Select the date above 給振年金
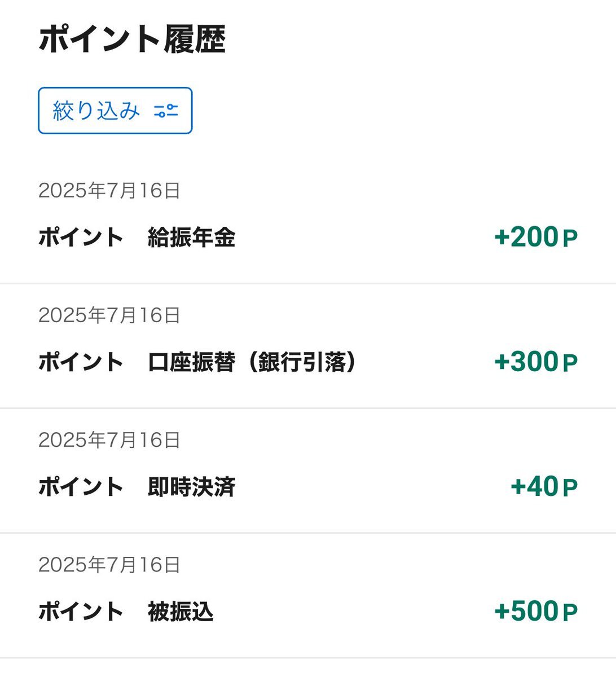The height and width of the screenshot is (677, 616). click(x=109, y=191)
